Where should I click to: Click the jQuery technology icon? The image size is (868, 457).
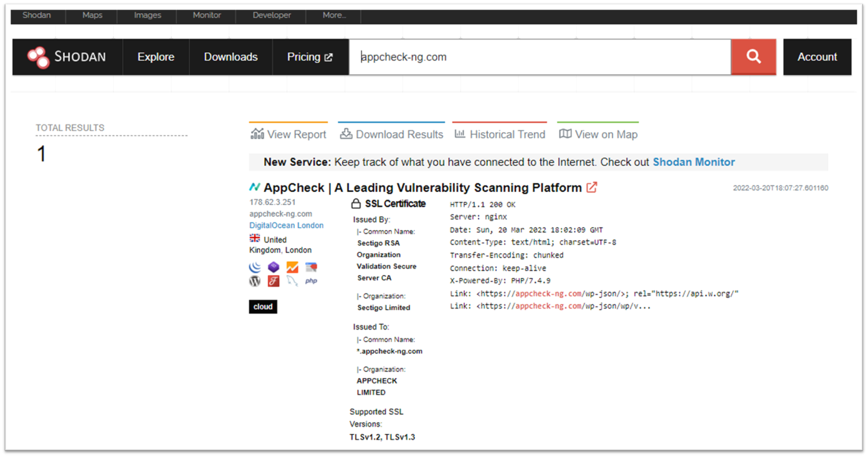(255, 267)
